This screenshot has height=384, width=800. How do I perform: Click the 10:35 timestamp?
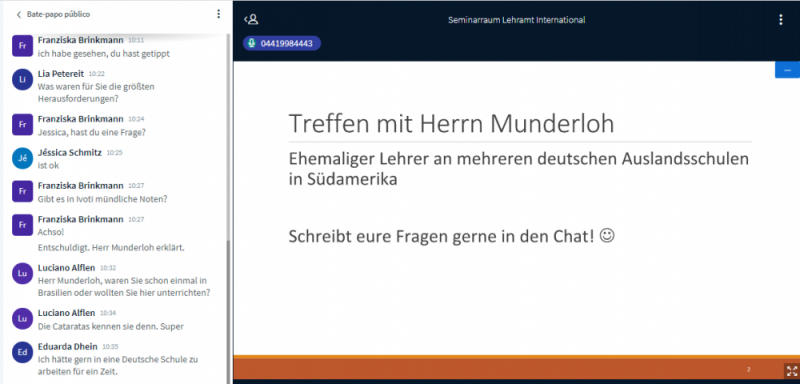coord(110,347)
